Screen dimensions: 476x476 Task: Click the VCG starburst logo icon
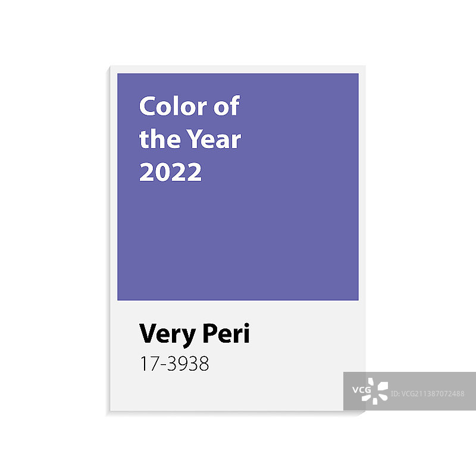coord(377,390)
